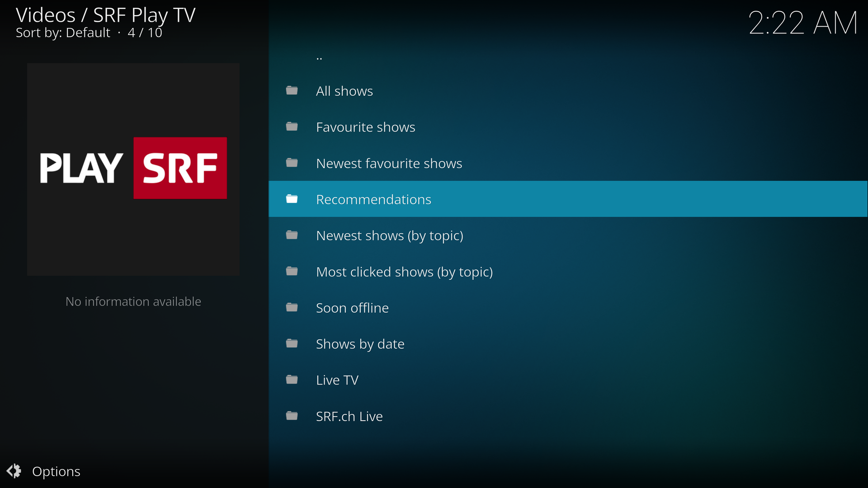This screenshot has width=868, height=488.
Task: Go up via the parent ".." entry
Action: (319, 57)
